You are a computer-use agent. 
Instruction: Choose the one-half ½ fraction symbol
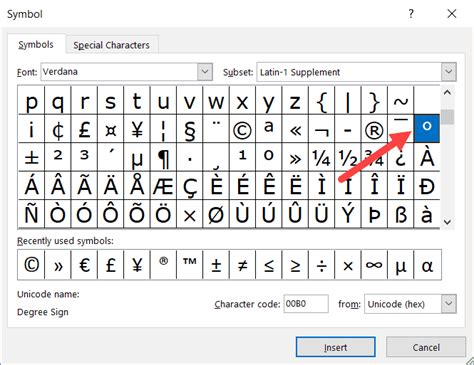click(x=348, y=157)
